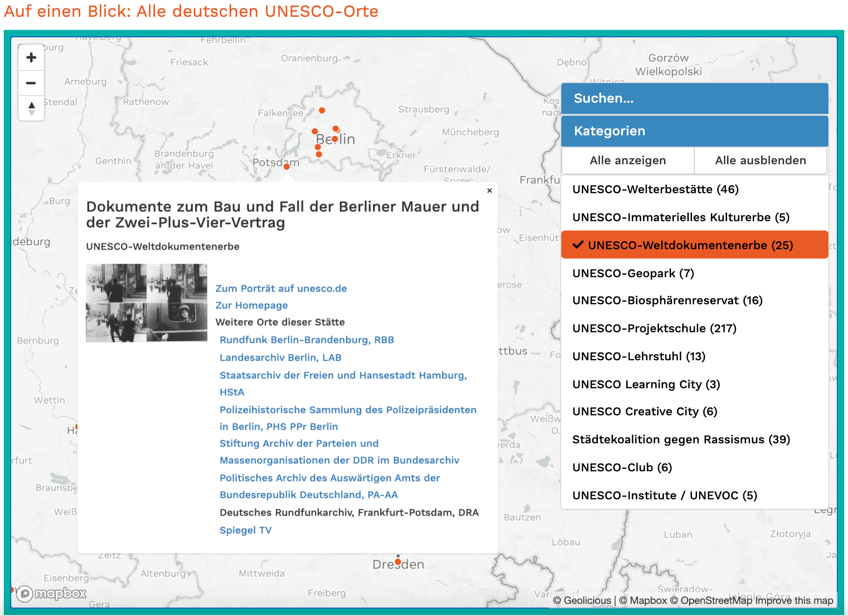Collapse the Kategorien panel header
Screen dimensions: 848x616
point(694,131)
